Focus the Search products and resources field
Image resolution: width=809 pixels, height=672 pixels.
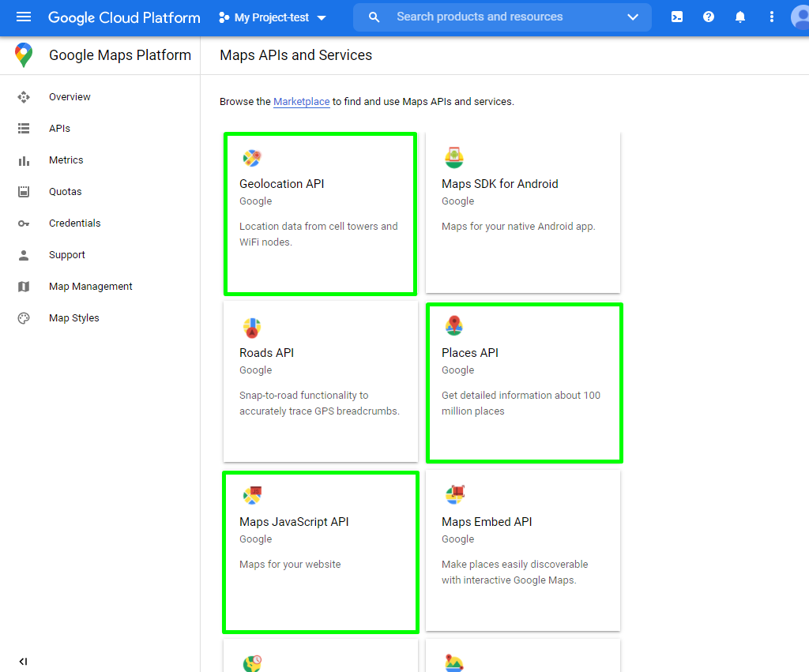(502, 17)
